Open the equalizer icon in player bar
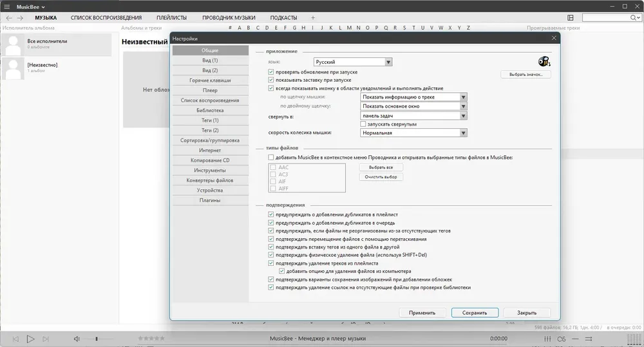644x347 pixels. (547, 339)
